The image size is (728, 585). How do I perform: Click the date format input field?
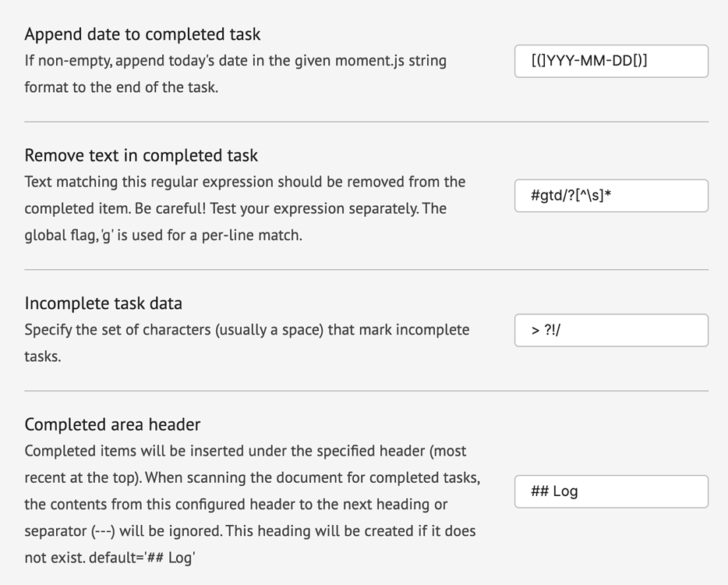point(611,61)
